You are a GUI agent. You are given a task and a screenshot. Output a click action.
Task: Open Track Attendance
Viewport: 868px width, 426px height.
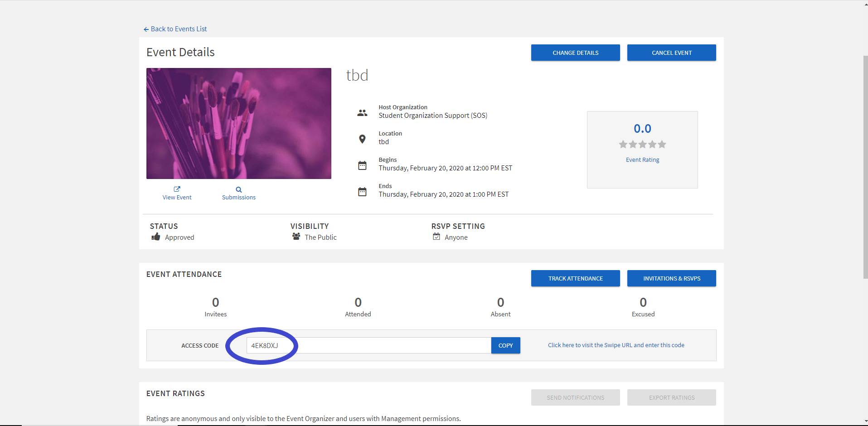575,278
